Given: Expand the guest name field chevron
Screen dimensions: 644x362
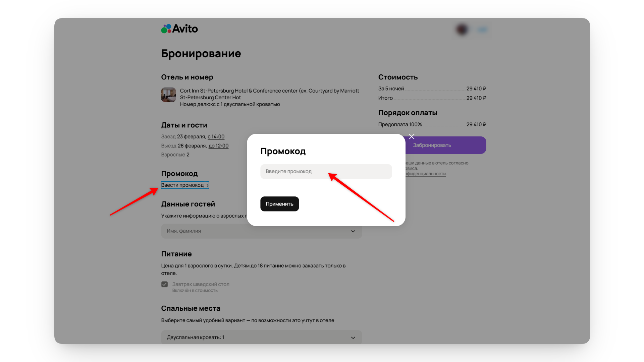Looking at the screenshot, I should (353, 231).
